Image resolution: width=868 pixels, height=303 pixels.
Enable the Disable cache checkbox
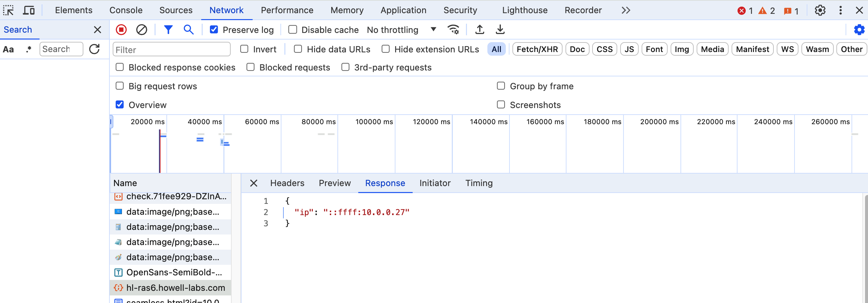293,30
